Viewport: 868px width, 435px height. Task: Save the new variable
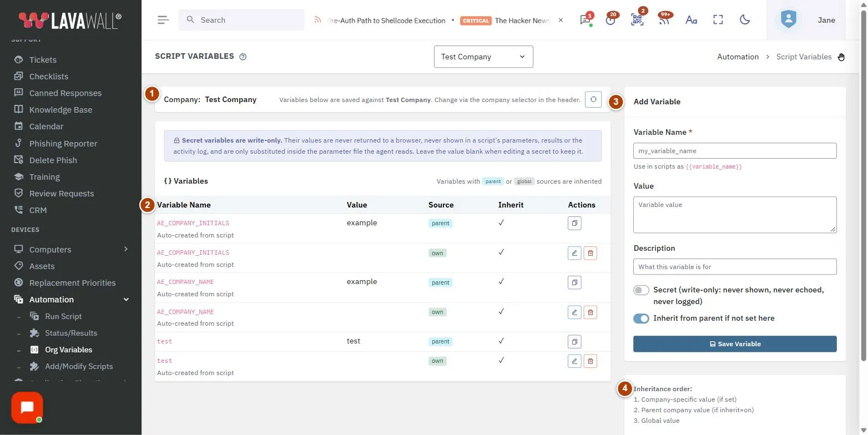coord(735,344)
